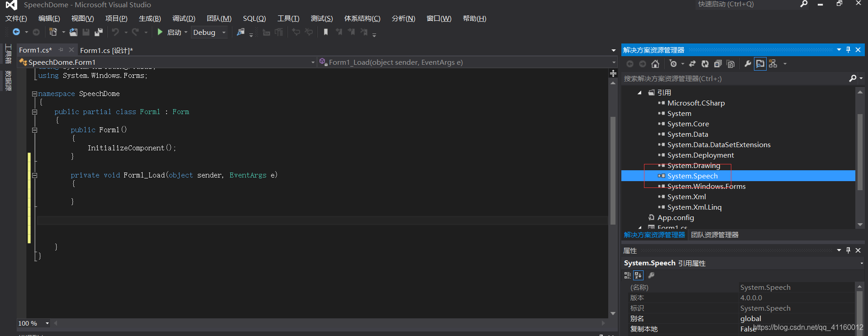868x336 pixels.
Task: Open Solution Explorer window position dropdown
Action: [839, 50]
